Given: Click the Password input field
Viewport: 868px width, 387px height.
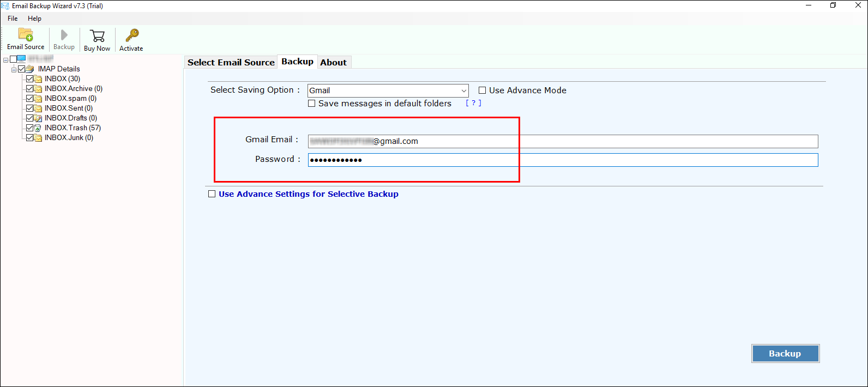Looking at the screenshot, I should (563, 160).
